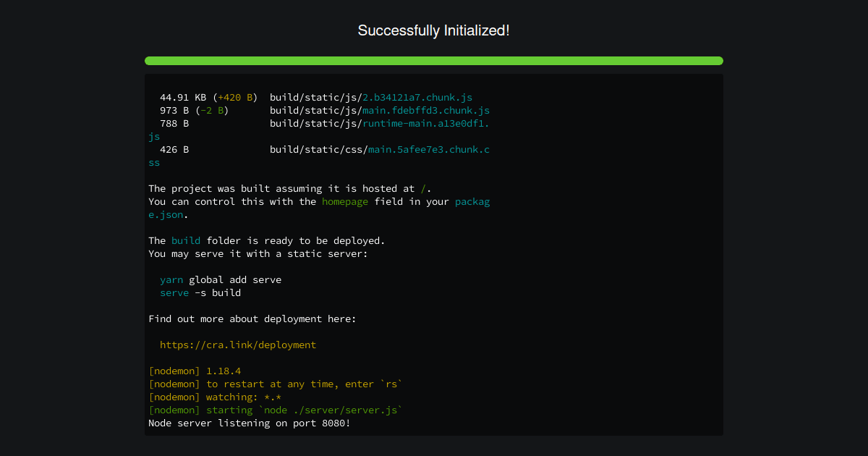Click the green progress bar
Image resolution: width=868 pixels, height=456 pixels.
point(434,61)
